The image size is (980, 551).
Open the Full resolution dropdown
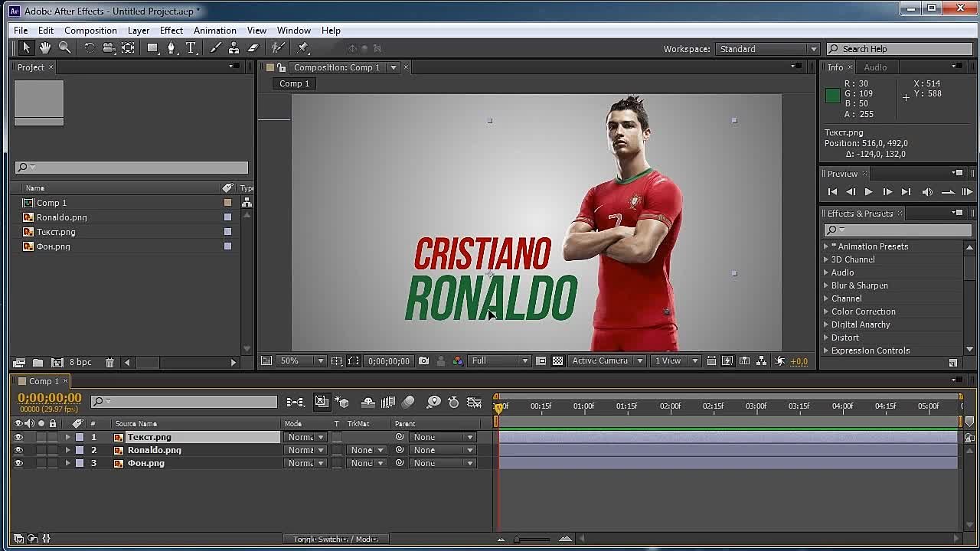pos(499,360)
